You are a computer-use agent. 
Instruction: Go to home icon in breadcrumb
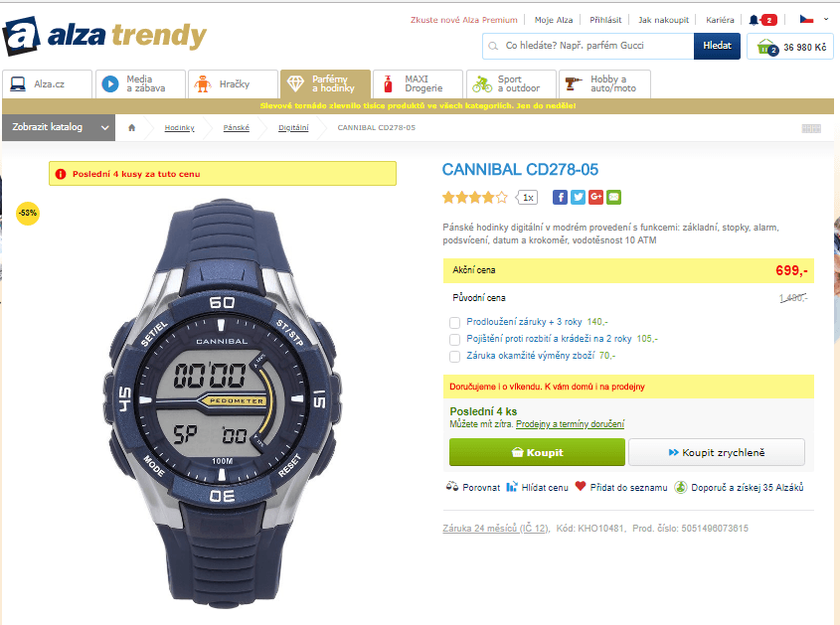[132, 127]
